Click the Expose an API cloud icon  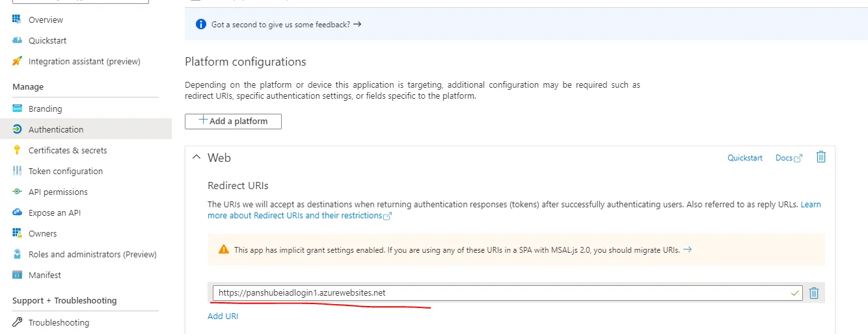click(17, 212)
